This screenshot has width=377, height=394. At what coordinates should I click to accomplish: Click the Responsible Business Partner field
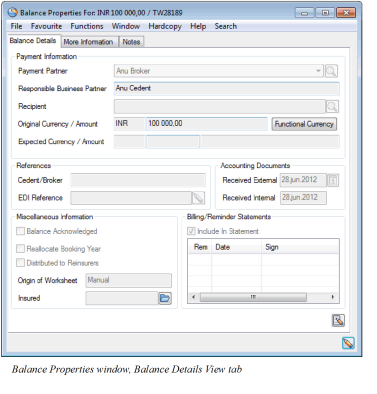pyautogui.click(x=226, y=89)
